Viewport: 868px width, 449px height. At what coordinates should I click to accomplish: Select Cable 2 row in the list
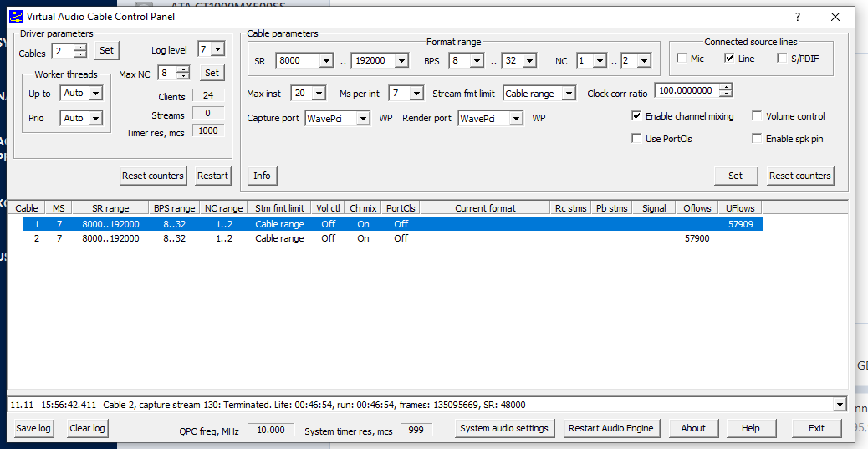(167, 238)
